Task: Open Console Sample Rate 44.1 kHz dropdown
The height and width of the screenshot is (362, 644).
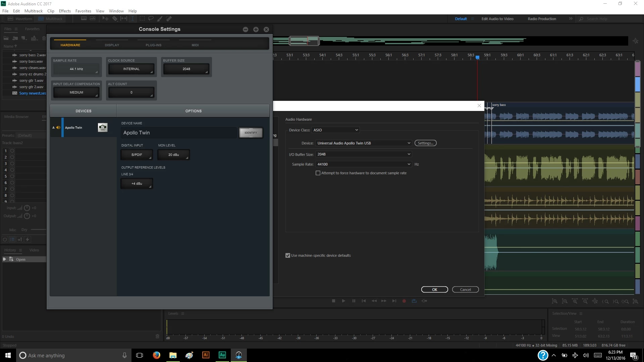Action: pyautogui.click(x=76, y=69)
